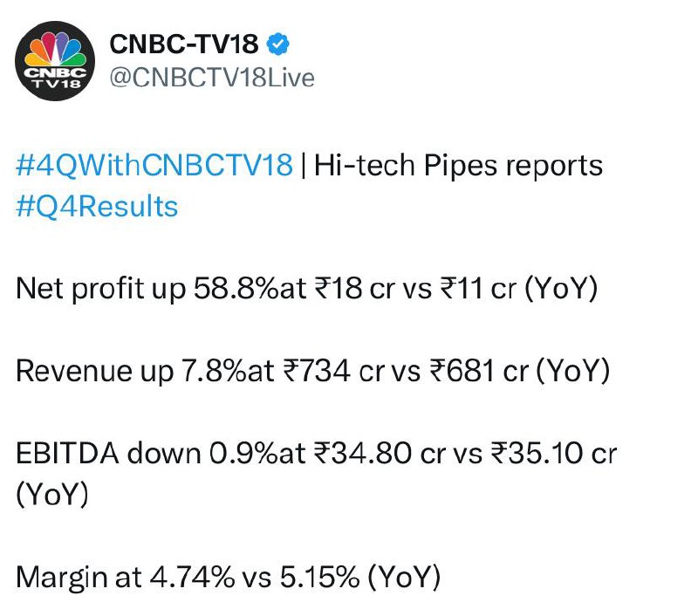
Task: Open the CNBC-TV18 display name link
Action: (184, 44)
